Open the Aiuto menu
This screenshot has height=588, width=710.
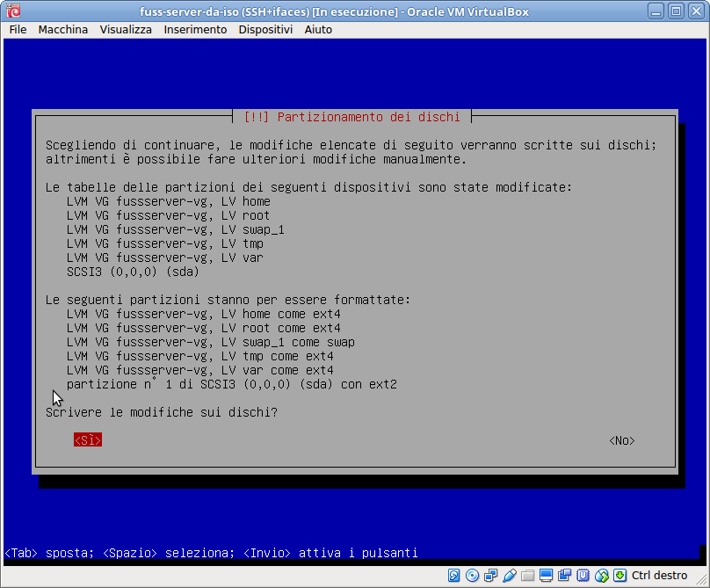click(318, 30)
